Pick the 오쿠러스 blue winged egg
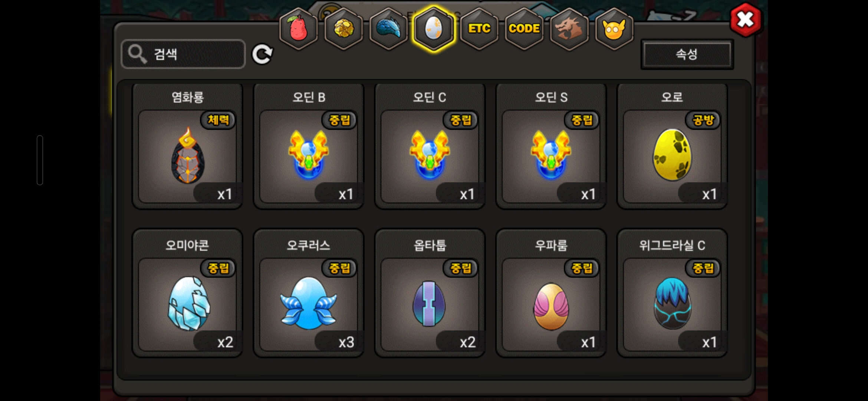This screenshot has width=868, height=401. 309,293
